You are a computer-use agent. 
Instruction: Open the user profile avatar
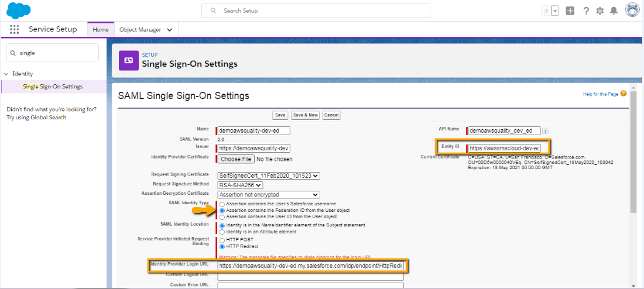click(632, 11)
